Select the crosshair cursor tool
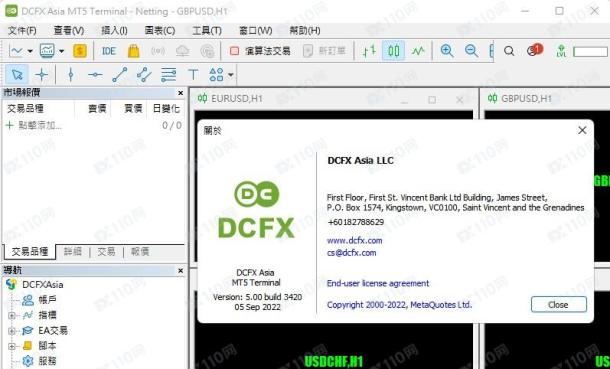Viewport: 610px width, 369px height. click(42, 74)
